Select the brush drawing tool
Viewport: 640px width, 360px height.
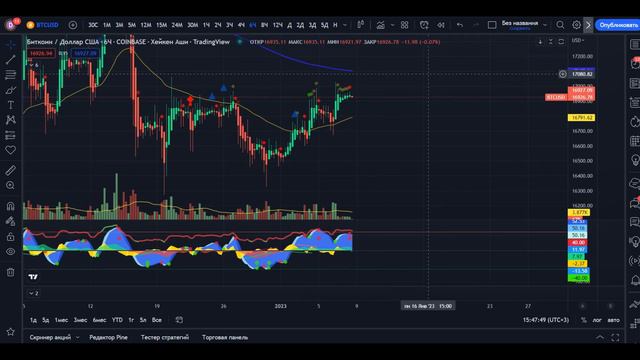pos(11,90)
